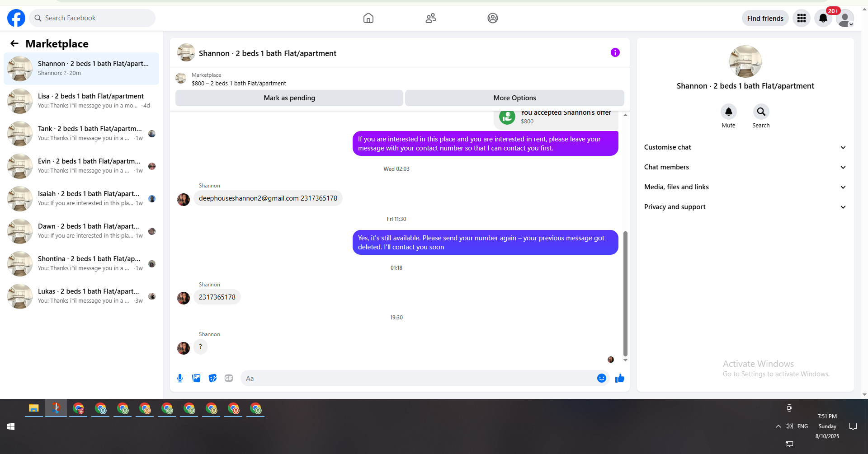The height and width of the screenshot is (454, 868).
Task: Send a voice clip with microphone icon
Action: point(180,378)
